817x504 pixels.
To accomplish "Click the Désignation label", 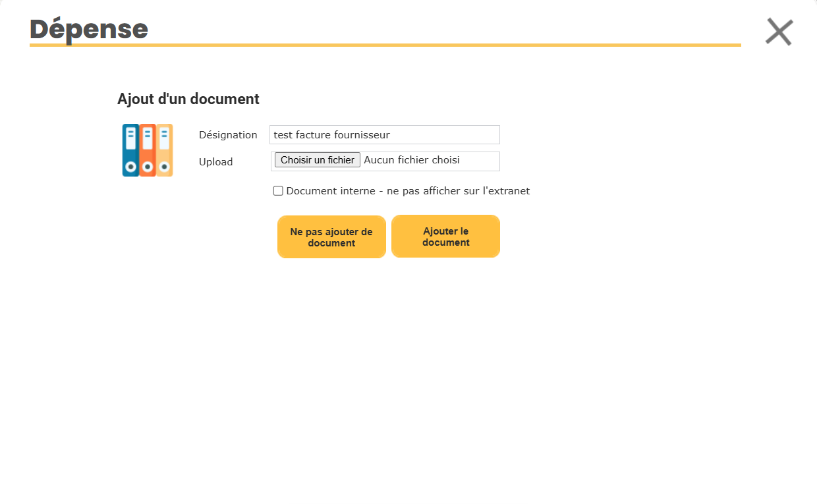I will click(x=228, y=135).
